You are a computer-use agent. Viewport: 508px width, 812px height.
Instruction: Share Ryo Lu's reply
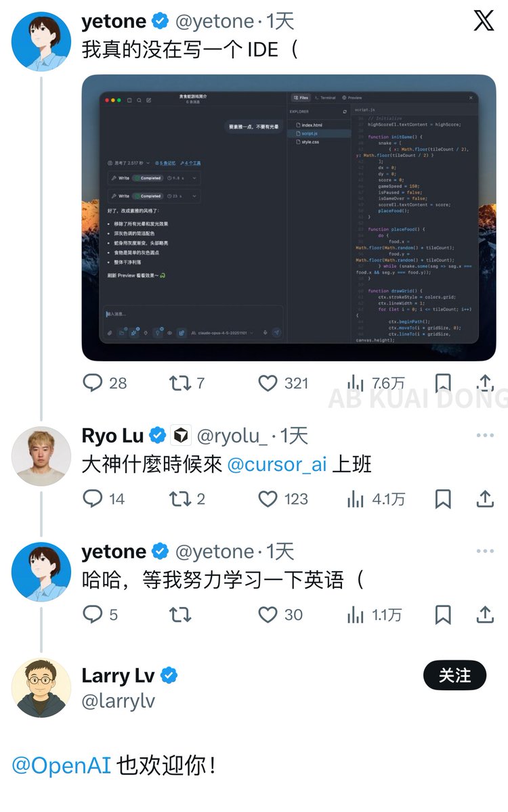[485, 499]
